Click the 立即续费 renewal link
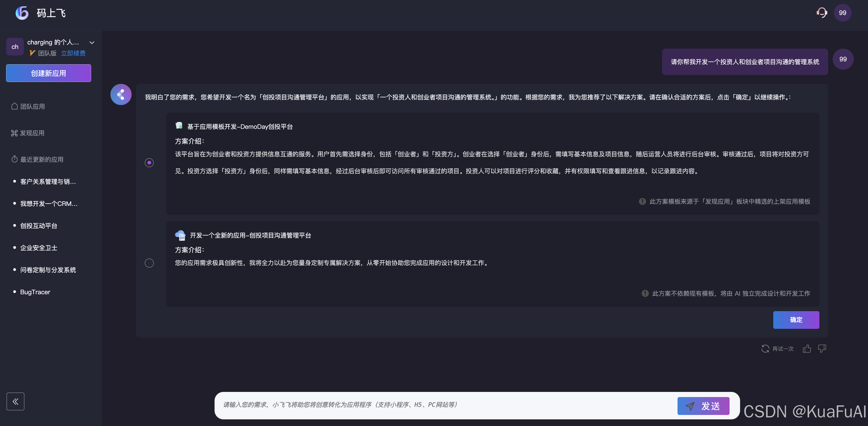This screenshot has width=868, height=426. [73, 53]
